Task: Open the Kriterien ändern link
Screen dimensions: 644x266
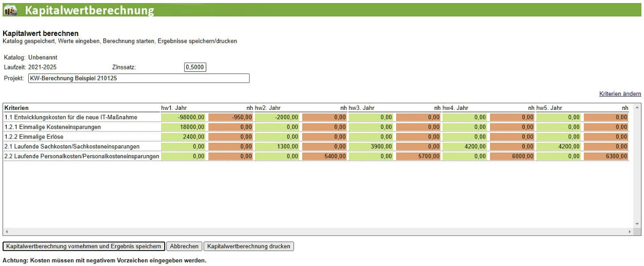Action: 620,94
